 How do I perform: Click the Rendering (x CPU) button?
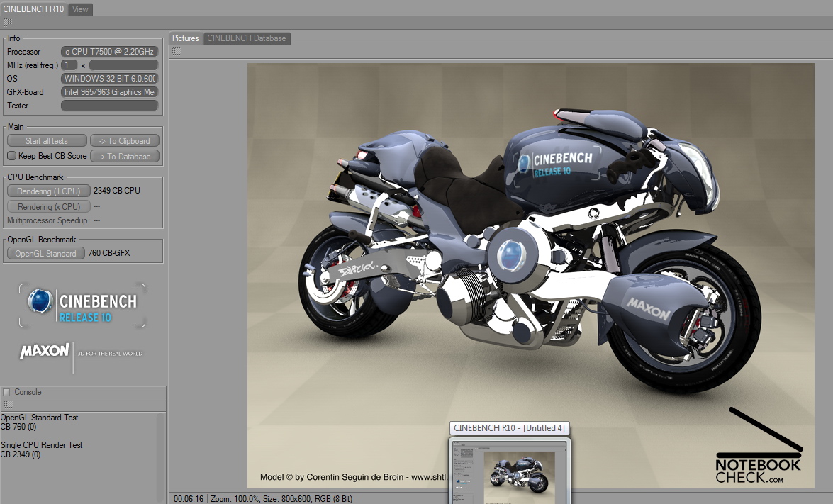48,207
